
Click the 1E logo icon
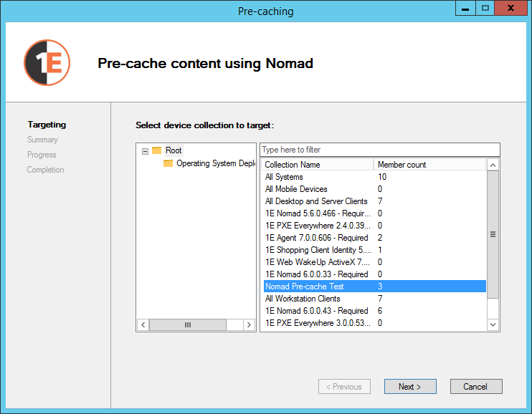47,63
